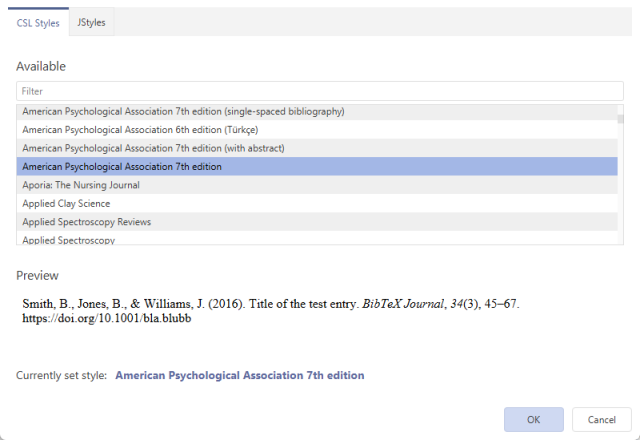Click the DOI URL in the preview
Image resolution: width=640 pixels, height=440 pixels.
[107, 319]
